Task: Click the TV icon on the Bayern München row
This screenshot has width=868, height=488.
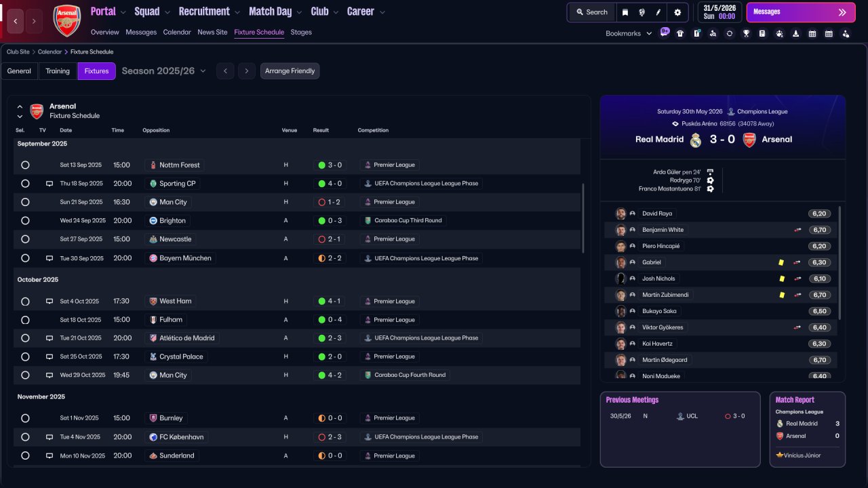Action: (x=50, y=258)
